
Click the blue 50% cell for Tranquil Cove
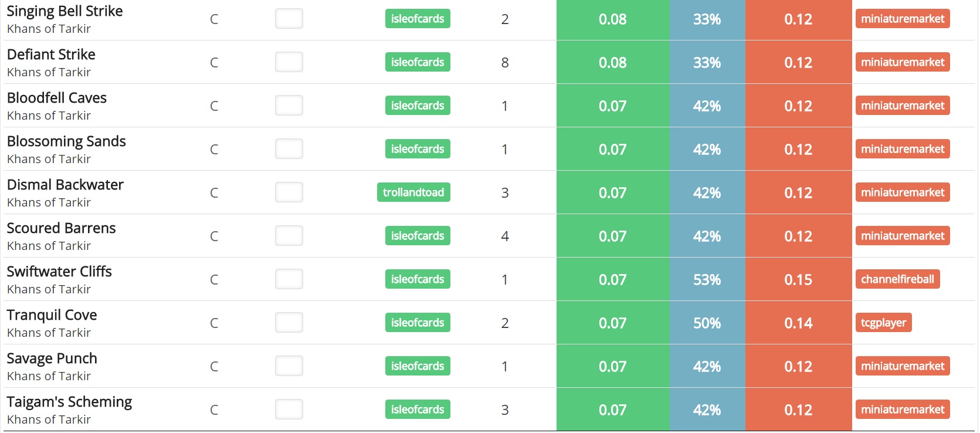coord(707,323)
